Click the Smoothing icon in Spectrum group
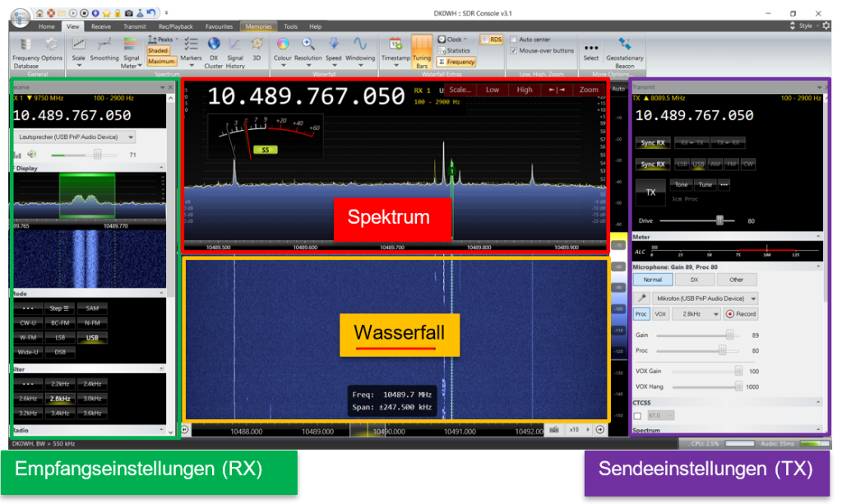 104,49
